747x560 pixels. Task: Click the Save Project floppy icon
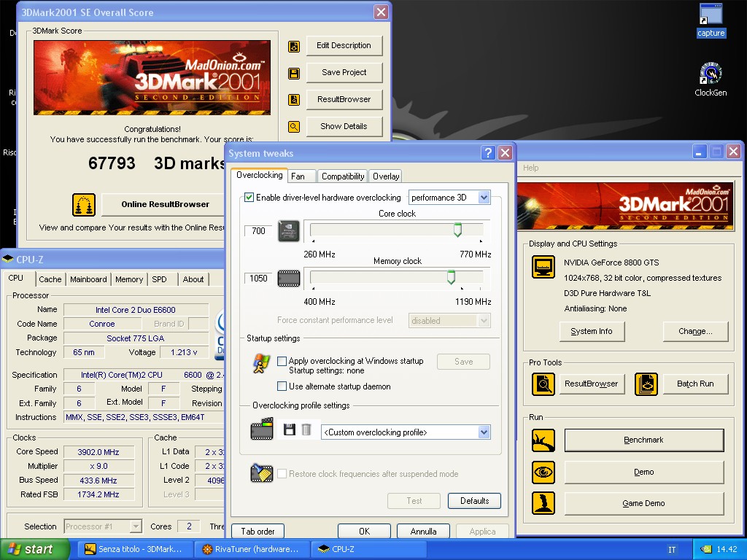coord(294,74)
